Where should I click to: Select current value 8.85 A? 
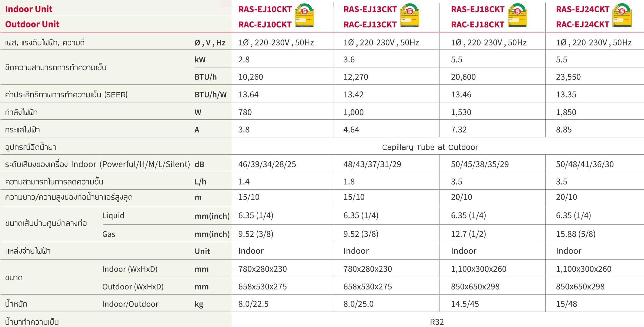pos(564,130)
